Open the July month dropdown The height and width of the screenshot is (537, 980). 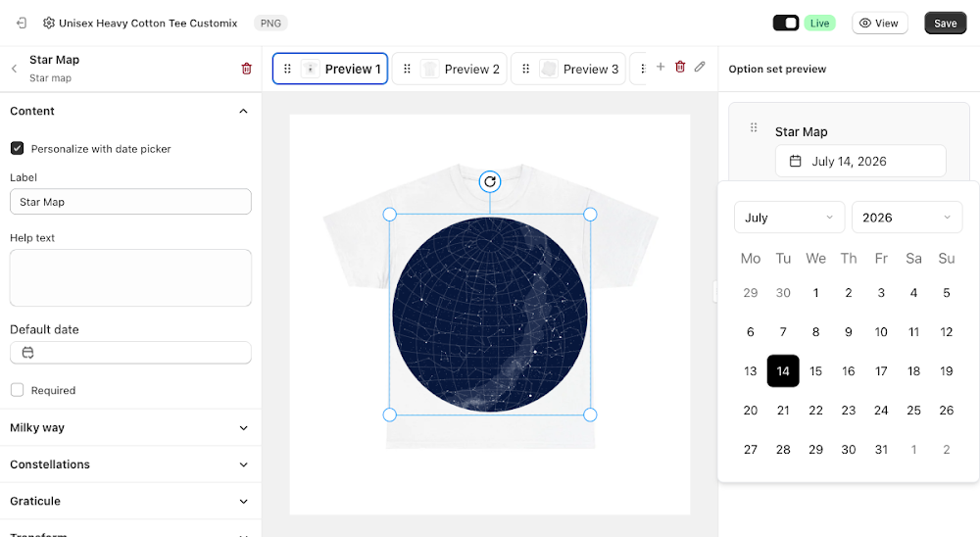[789, 218]
